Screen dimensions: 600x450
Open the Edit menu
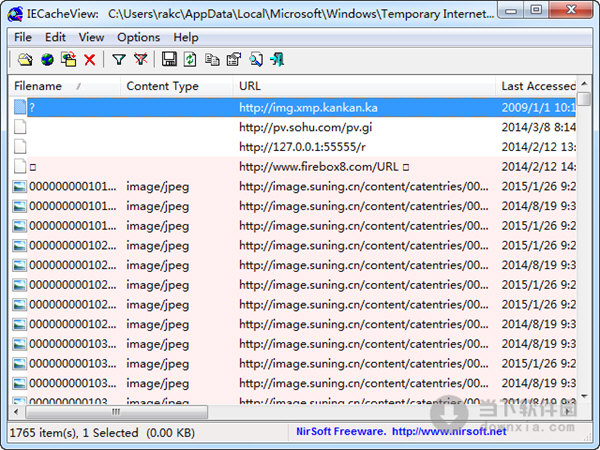point(55,38)
